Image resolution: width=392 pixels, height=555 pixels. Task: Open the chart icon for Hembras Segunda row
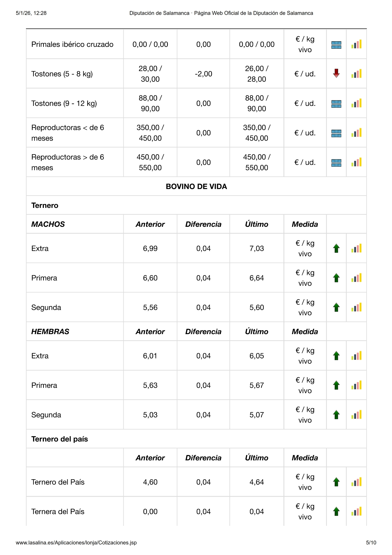click(x=356, y=415)
